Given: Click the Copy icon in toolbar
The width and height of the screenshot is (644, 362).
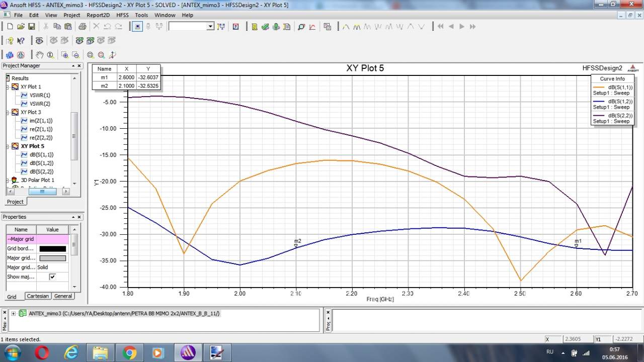Looking at the screenshot, I should 57,27.
